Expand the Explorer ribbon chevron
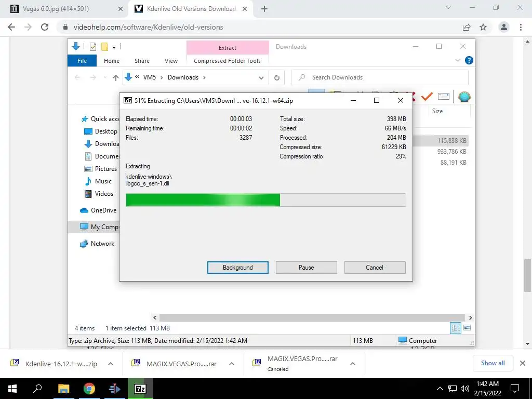532x399 pixels. [457, 60]
